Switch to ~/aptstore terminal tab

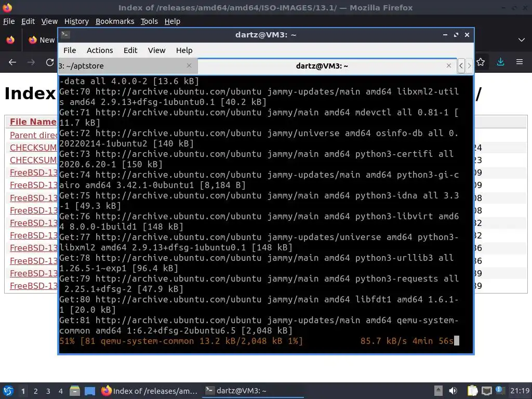click(128, 66)
